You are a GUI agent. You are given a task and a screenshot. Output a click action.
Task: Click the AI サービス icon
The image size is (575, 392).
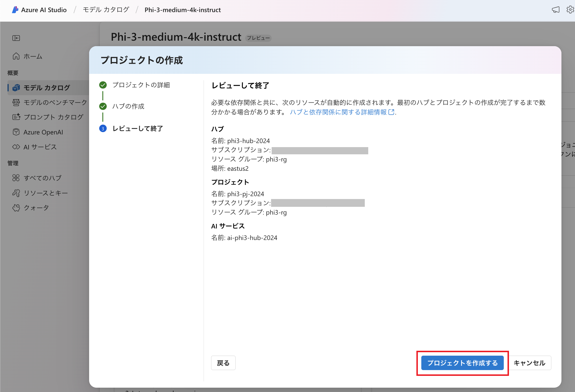(16, 147)
